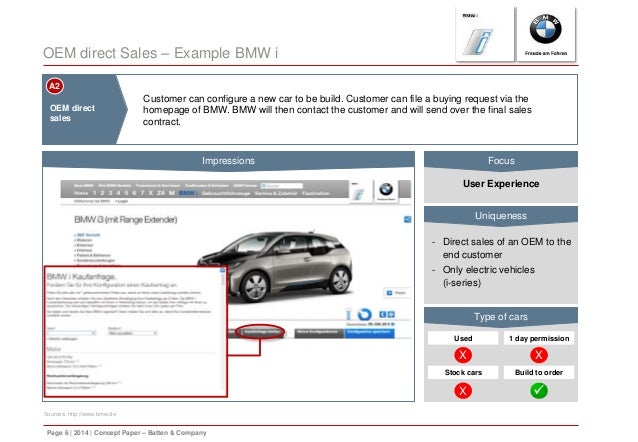Open the Interieur configurator link
The height and width of the screenshot is (442, 638).
pyautogui.click(x=83, y=250)
